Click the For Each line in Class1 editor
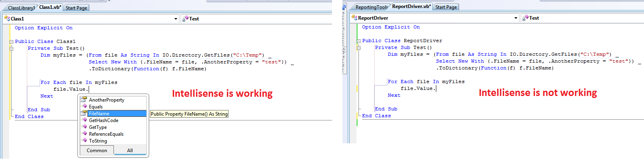 pyautogui.click(x=79, y=83)
